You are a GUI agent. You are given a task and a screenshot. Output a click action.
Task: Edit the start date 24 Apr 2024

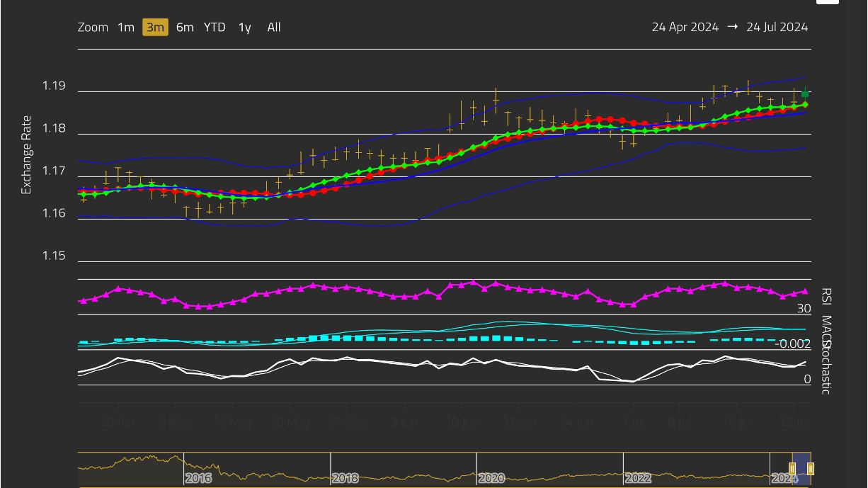pos(685,28)
